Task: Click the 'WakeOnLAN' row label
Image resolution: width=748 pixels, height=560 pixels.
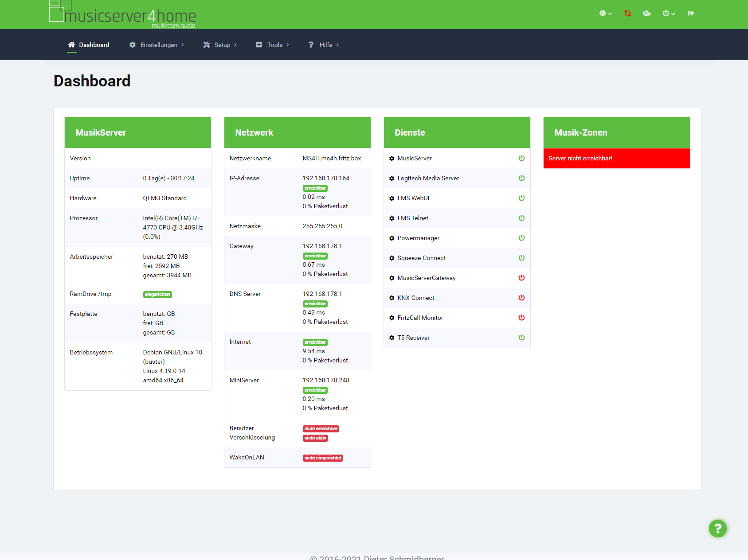Action: (247, 458)
